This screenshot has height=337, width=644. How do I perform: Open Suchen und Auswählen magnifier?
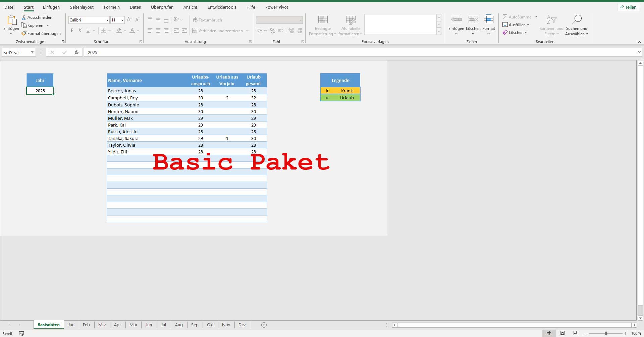577,19
